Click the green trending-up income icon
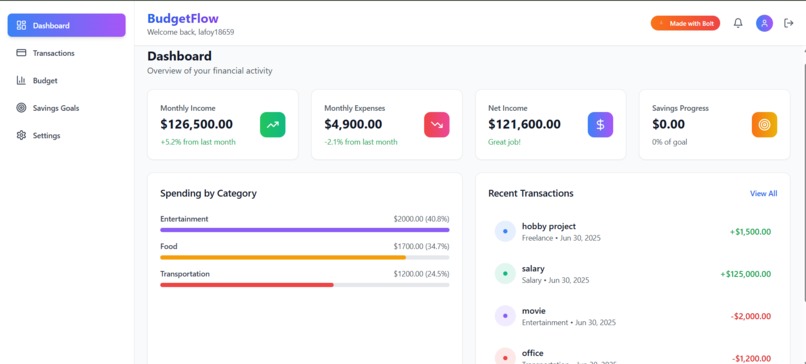Viewport: 806px width, 364px height. click(x=272, y=124)
